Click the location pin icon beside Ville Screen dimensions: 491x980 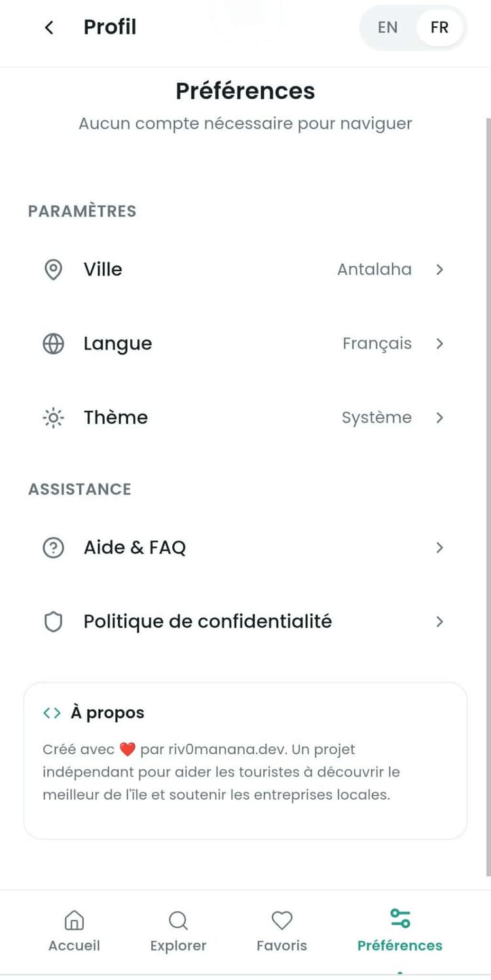click(x=53, y=270)
